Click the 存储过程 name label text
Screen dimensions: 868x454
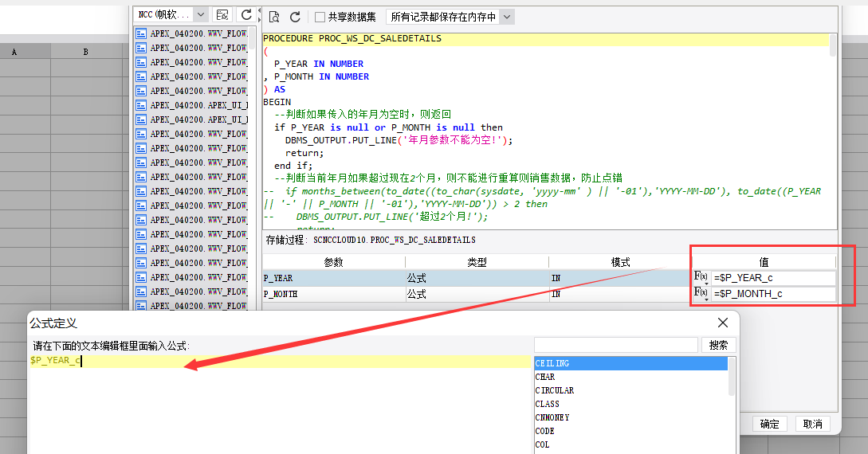pyautogui.click(x=371, y=240)
